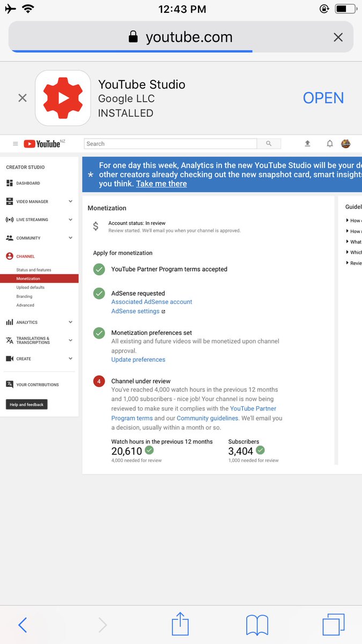Click the Translations & Transcriptions icon
This screenshot has height=644, width=362.
coord(10,341)
